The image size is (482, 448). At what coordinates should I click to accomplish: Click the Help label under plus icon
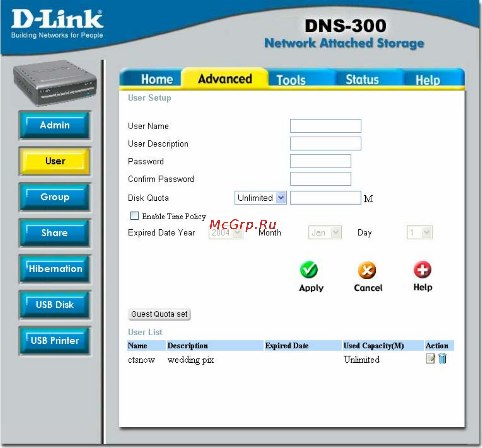pyautogui.click(x=423, y=287)
